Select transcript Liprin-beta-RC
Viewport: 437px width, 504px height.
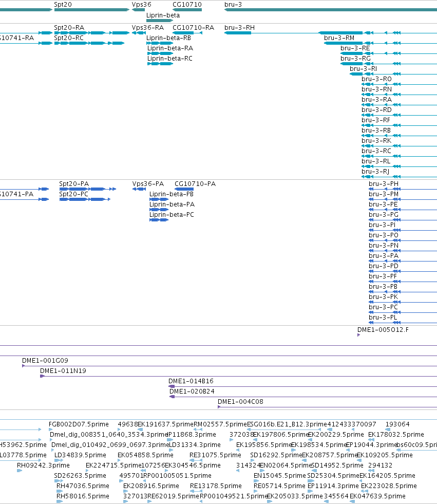click(169, 59)
